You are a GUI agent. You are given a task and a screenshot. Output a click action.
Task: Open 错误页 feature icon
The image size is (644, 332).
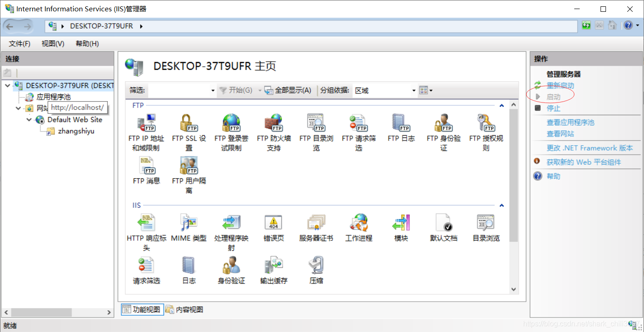[x=274, y=222]
